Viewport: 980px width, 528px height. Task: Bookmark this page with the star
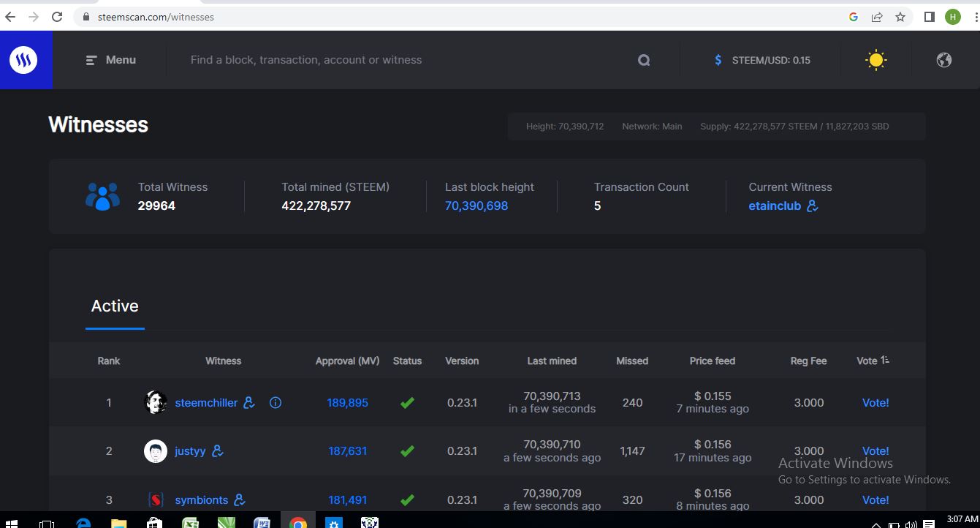point(900,17)
